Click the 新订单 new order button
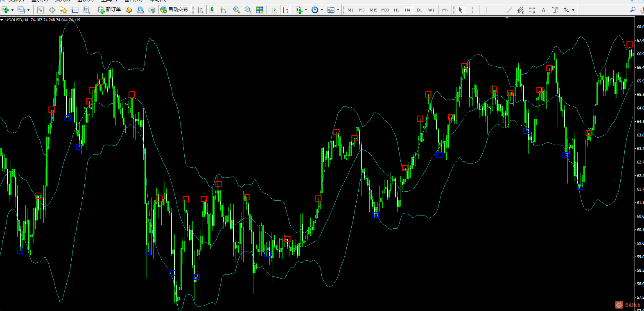Screen dimensions: 644x311 point(109,10)
